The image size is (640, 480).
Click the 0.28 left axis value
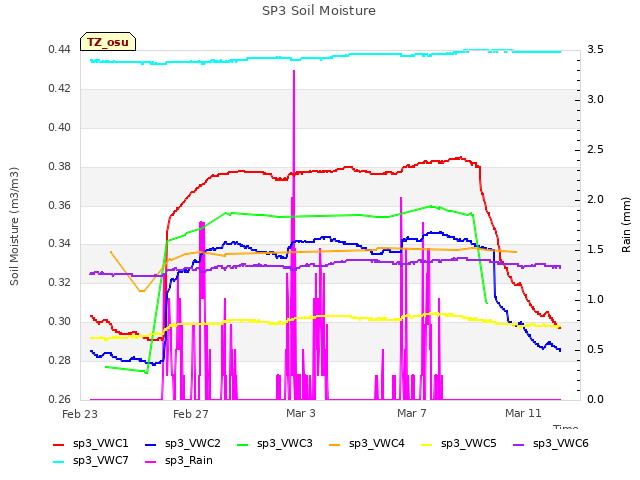(60, 360)
